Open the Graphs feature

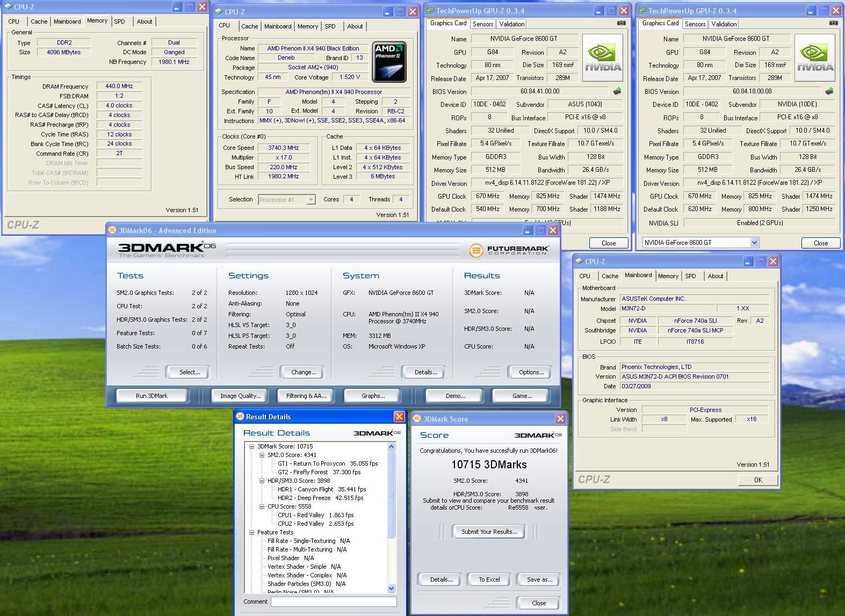click(x=373, y=396)
